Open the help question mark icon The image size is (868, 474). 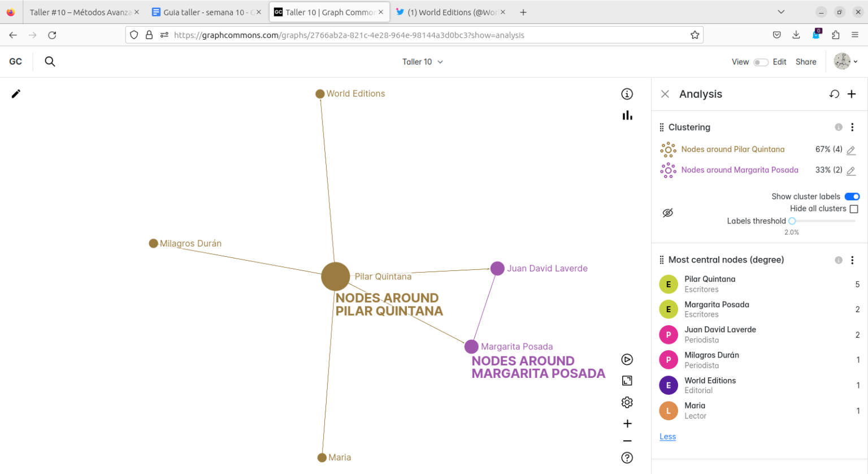point(627,458)
